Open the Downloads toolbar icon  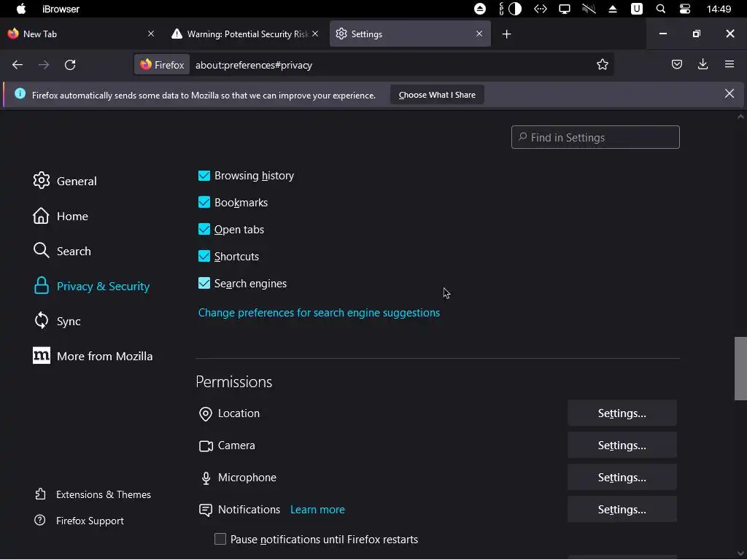pos(703,65)
